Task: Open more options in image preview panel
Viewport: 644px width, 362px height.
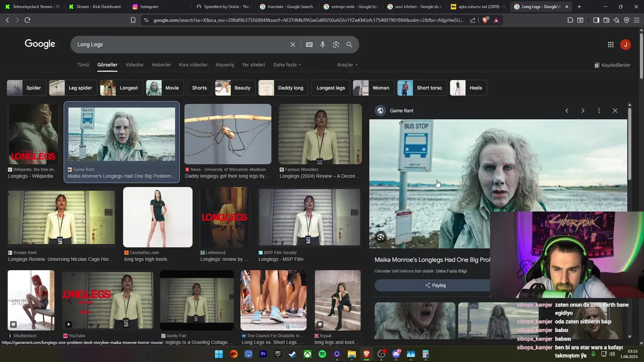Action: 599,111
